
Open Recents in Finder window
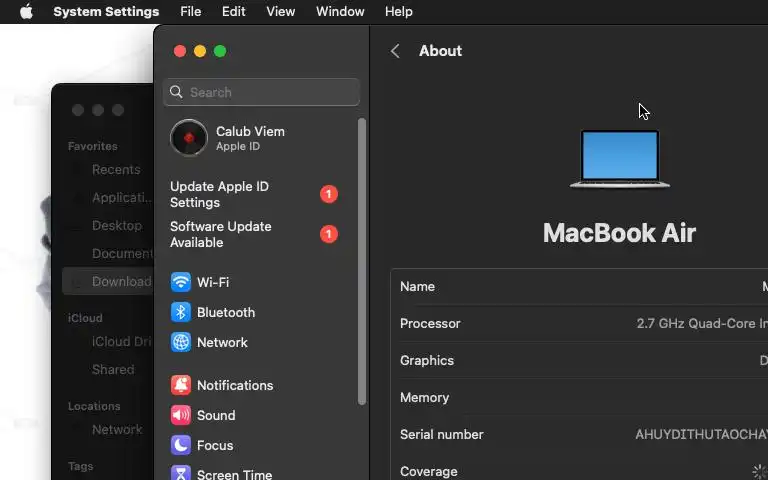pyautogui.click(x=116, y=169)
